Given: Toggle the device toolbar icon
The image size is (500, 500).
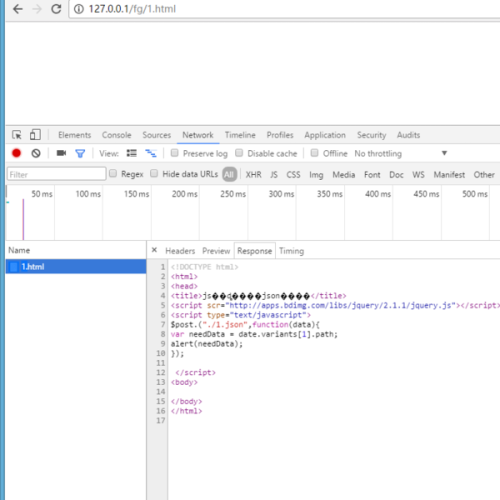Looking at the screenshot, I should tap(35, 135).
